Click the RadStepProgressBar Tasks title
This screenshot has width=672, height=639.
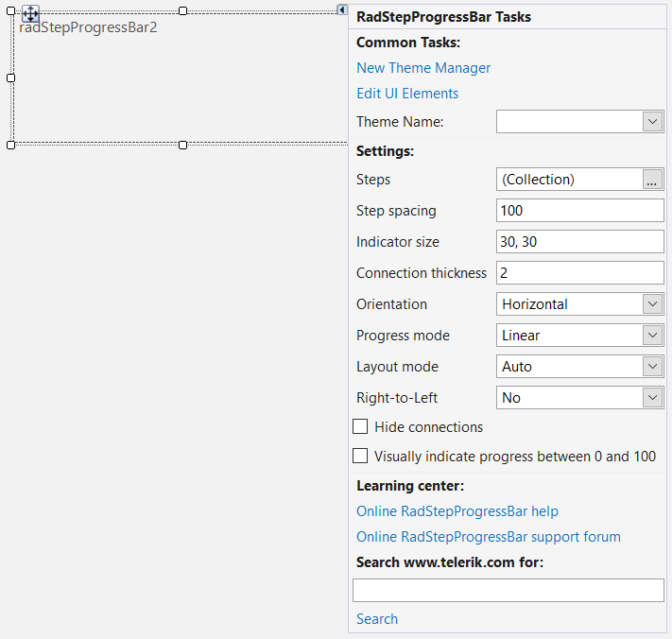[x=443, y=17]
